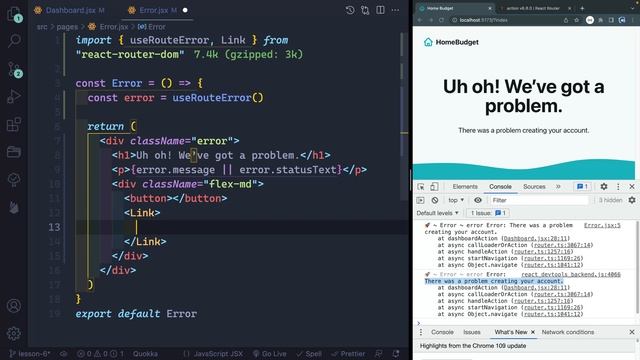Screen dimensions: 640x360
Task: Click the pages breadcrumb segment
Action: (67, 27)
